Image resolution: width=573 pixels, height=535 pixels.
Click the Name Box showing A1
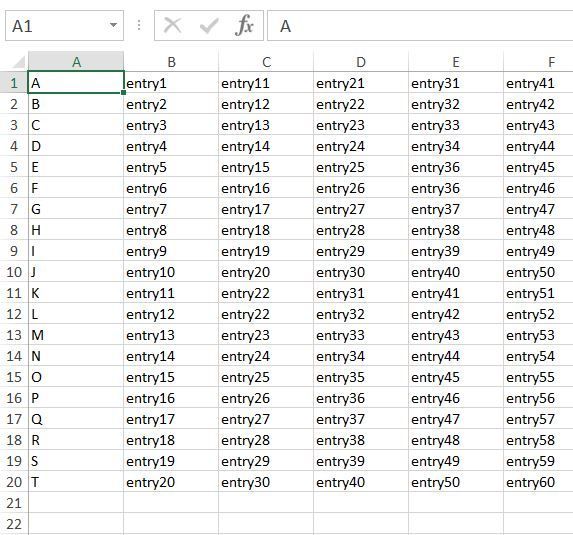click(64, 26)
